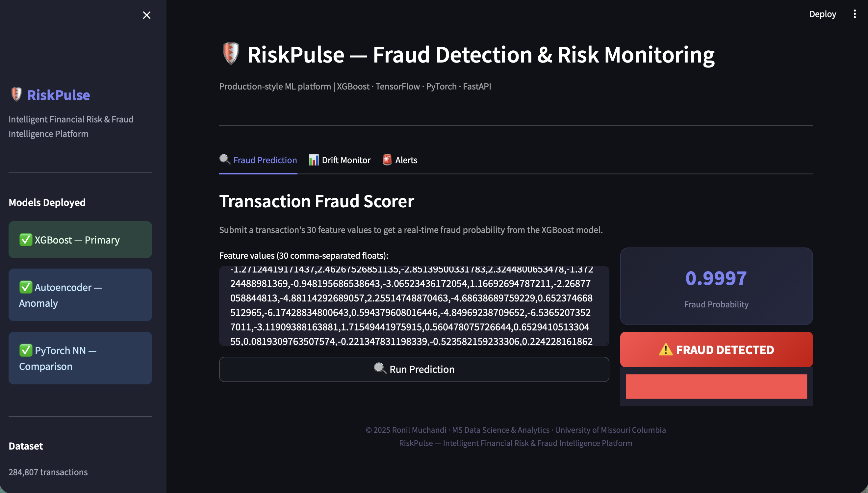Click the warning triangle in Fraud Detected banner
Image resolution: width=868 pixels, height=493 pixels.
tap(666, 350)
